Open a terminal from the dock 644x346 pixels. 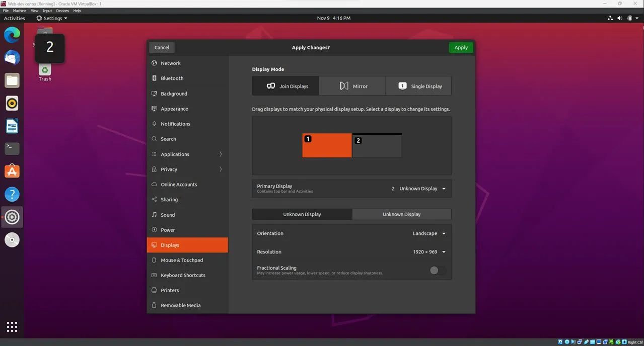pyautogui.click(x=12, y=148)
